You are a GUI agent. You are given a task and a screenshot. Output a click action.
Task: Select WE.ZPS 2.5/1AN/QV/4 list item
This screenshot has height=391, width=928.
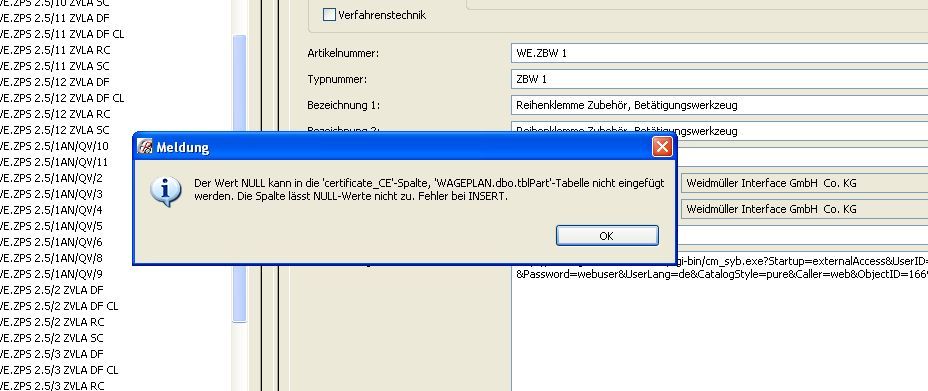[51, 210]
